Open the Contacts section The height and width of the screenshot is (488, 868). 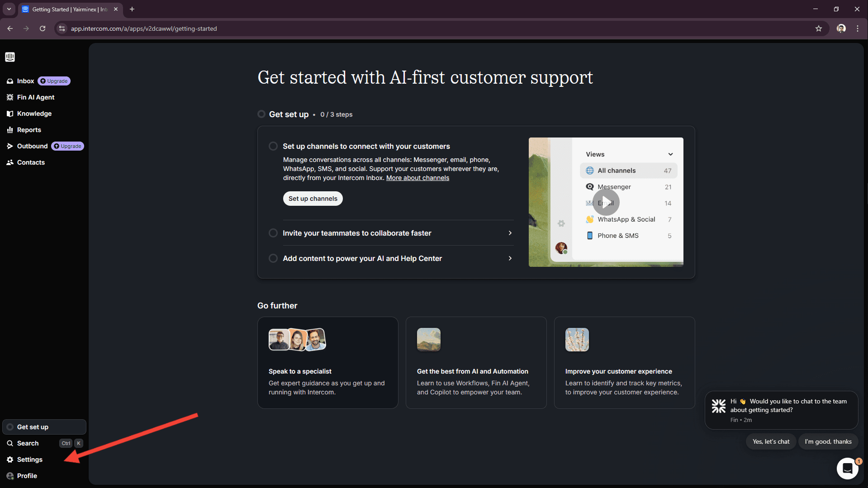point(31,162)
